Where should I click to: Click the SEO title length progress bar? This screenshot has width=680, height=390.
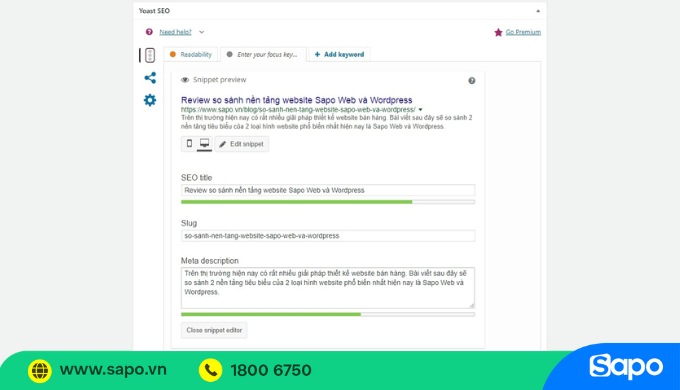(328, 202)
